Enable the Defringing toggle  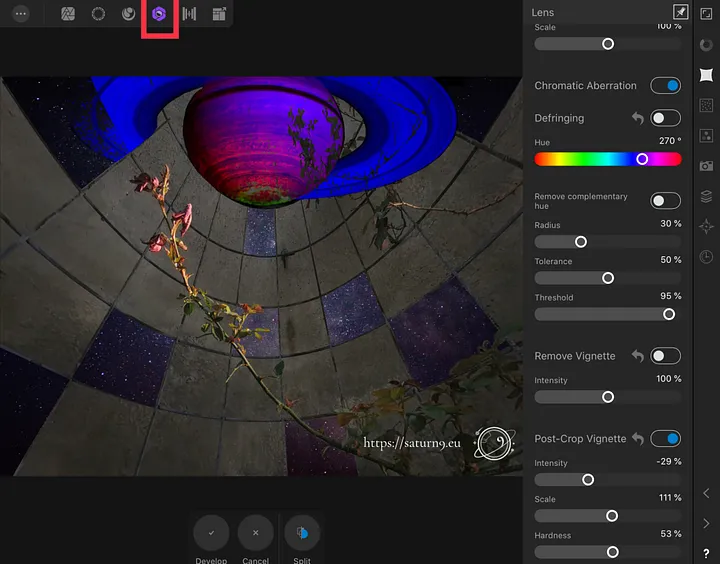(665, 118)
